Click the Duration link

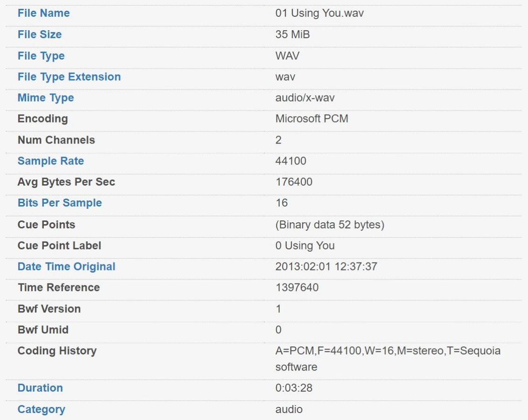[40, 388]
